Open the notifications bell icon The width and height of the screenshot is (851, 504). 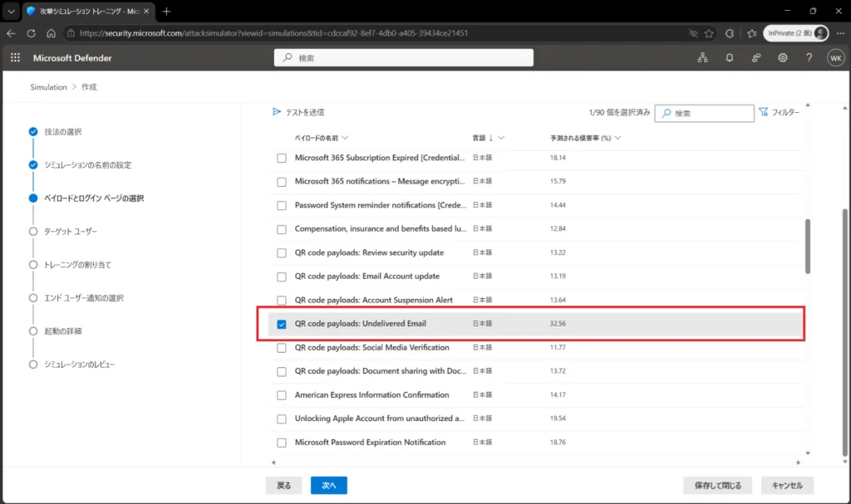pyautogui.click(x=730, y=57)
